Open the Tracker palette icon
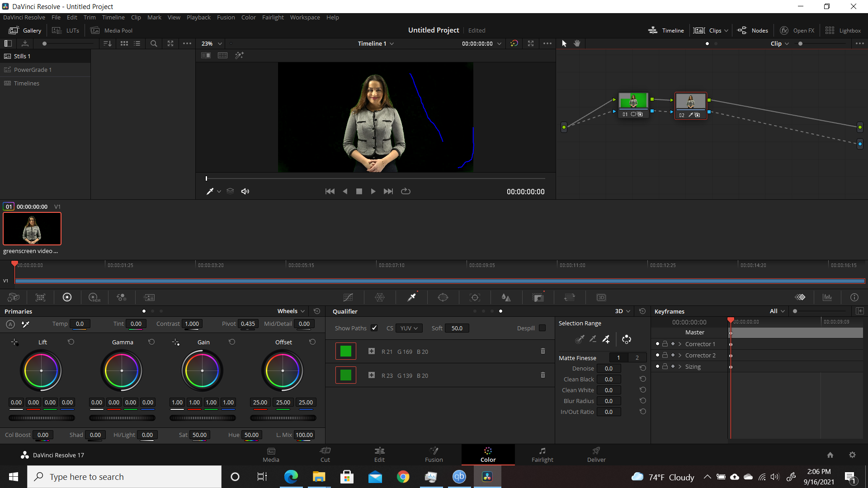Screen dimensions: 868x488 pyautogui.click(x=475, y=297)
